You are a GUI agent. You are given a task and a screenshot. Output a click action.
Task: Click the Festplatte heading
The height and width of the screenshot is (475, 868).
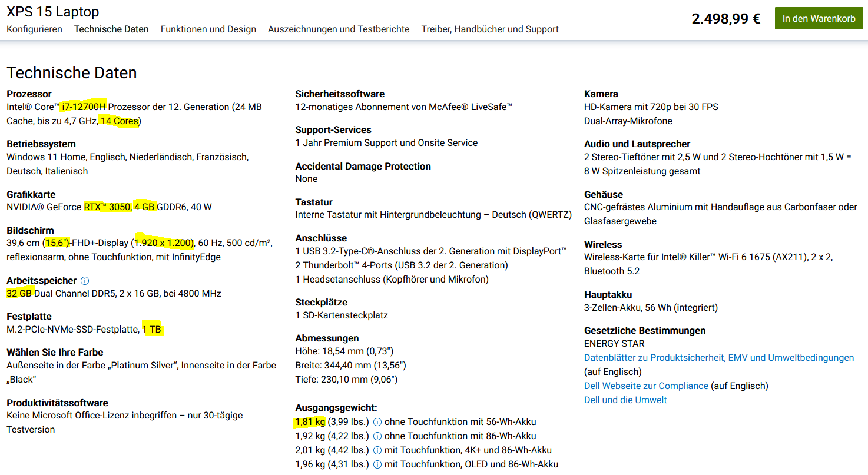coord(29,316)
